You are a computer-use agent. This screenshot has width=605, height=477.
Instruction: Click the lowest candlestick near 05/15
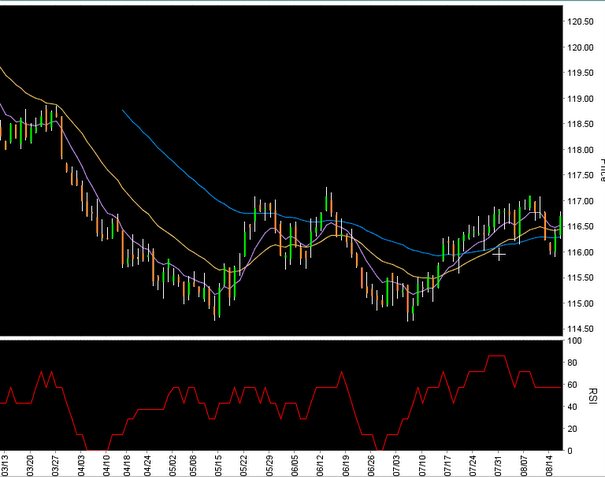215,308
